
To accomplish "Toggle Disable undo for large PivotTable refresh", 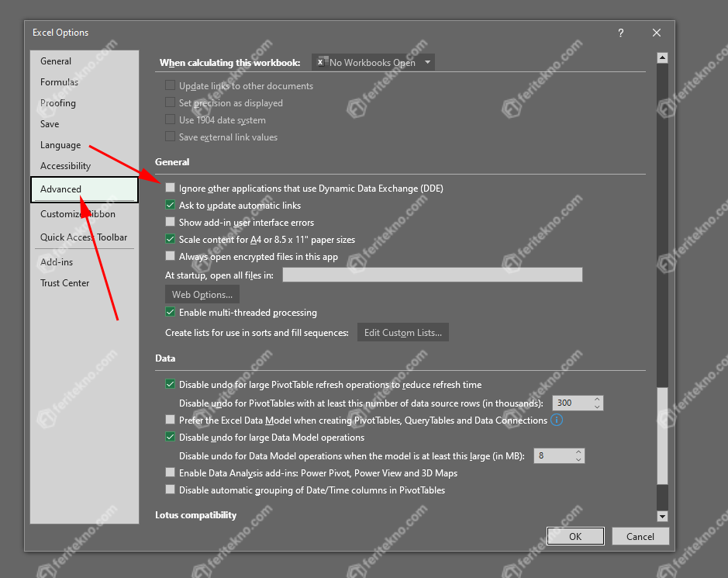I will (x=171, y=384).
